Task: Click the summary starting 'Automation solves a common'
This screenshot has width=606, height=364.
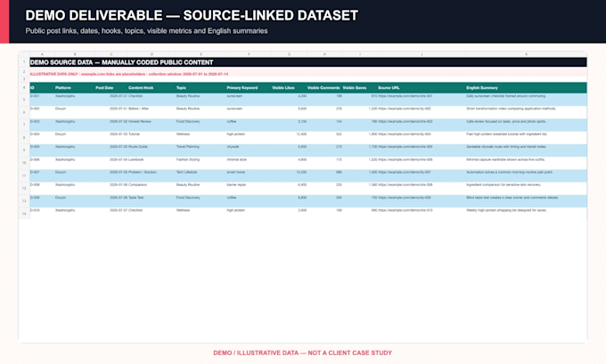Action: (510, 172)
